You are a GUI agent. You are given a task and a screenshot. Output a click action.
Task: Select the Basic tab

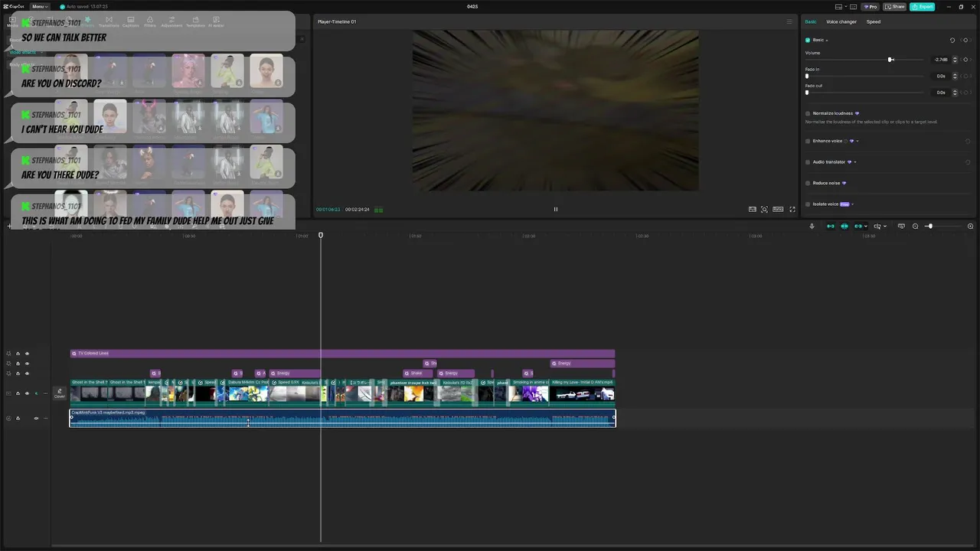811,21
